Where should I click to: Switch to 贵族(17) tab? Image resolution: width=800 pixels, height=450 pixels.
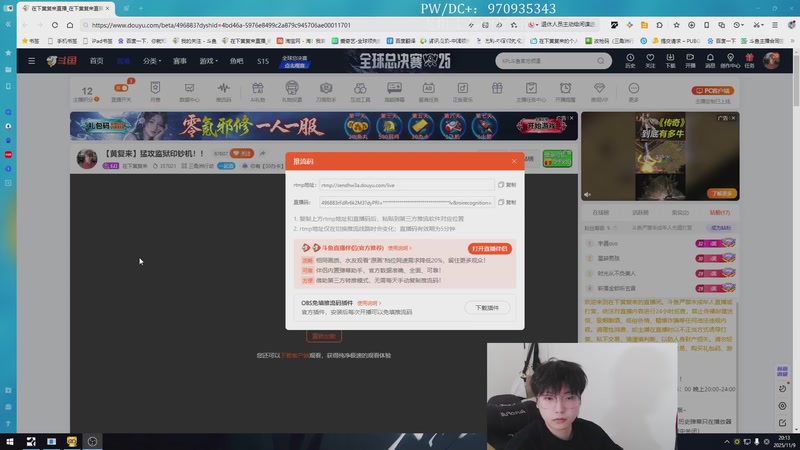(719, 212)
